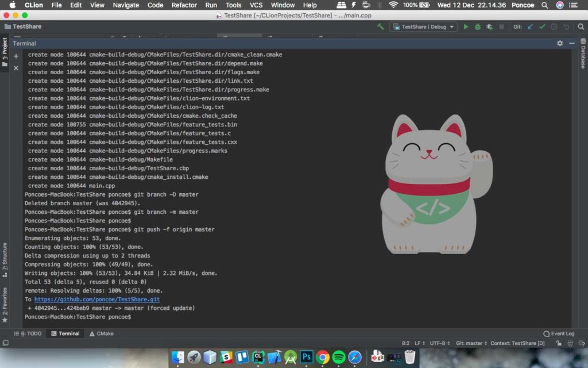This screenshot has width=588, height=368.
Task: Toggle read-only lock icon in status bar
Action: [559, 343]
